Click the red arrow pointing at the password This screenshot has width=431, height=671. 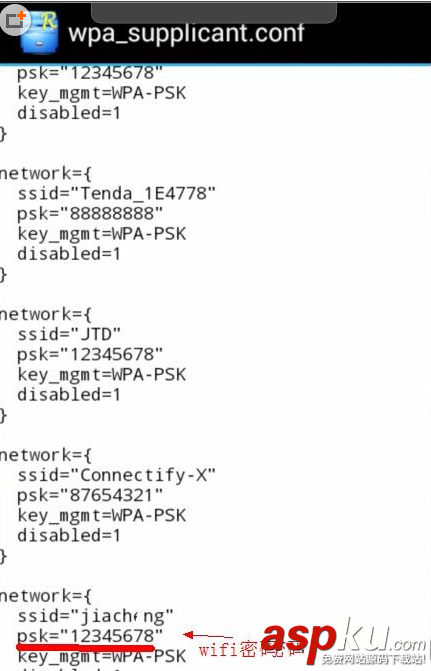(208, 635)
